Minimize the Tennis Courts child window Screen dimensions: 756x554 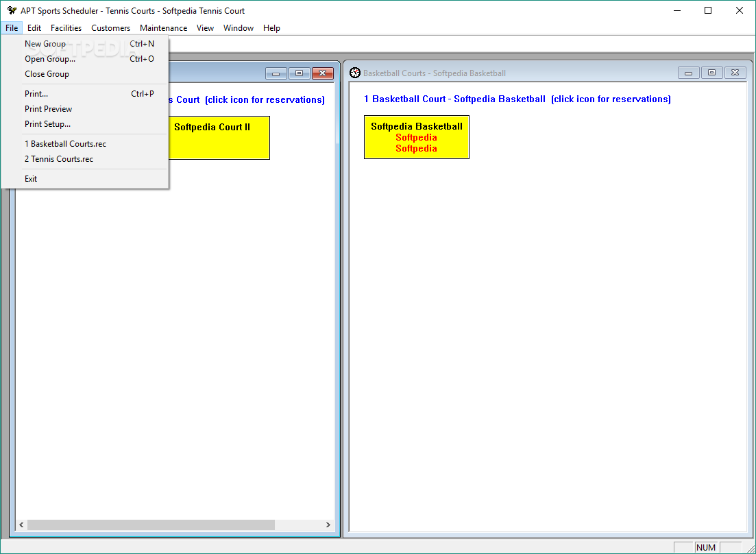pyautogui.click(x=276, y=73)
